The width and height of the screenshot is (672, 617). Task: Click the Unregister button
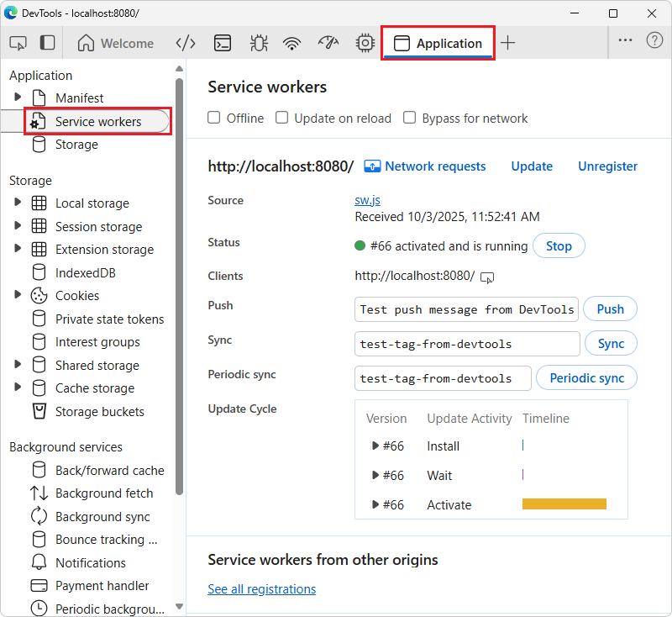(607, 166)
